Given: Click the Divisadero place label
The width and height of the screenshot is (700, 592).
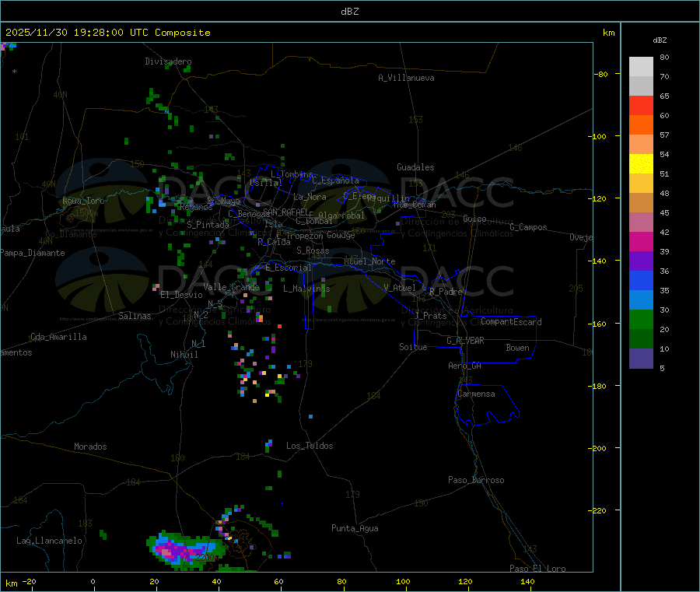Looking at the screenshot, I should [x=168, y=61].
